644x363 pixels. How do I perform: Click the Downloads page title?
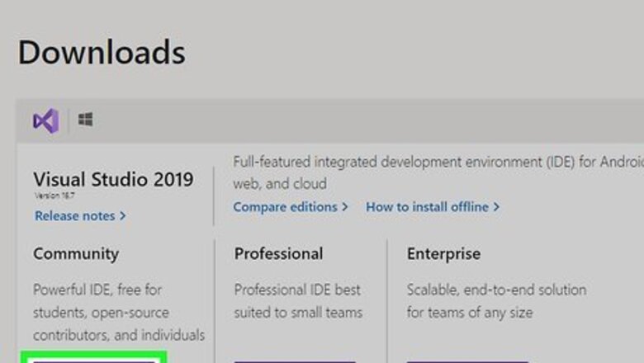click(102, 52)
